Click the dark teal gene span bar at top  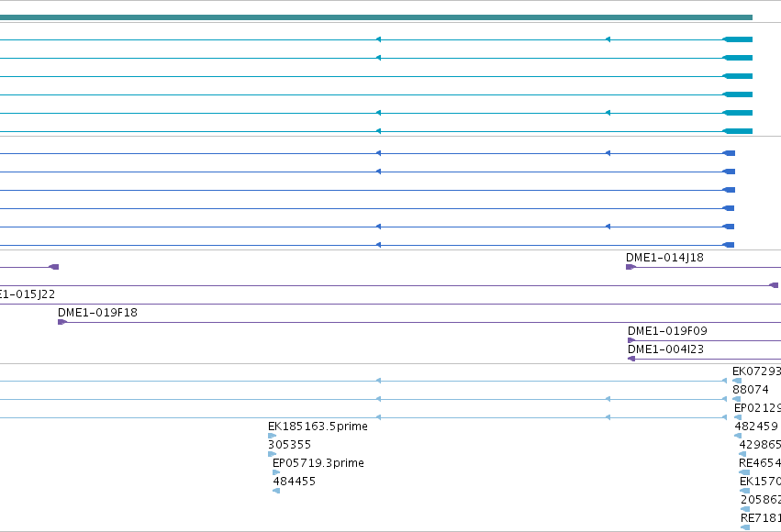pyautogui.click(x=376, y=17)
